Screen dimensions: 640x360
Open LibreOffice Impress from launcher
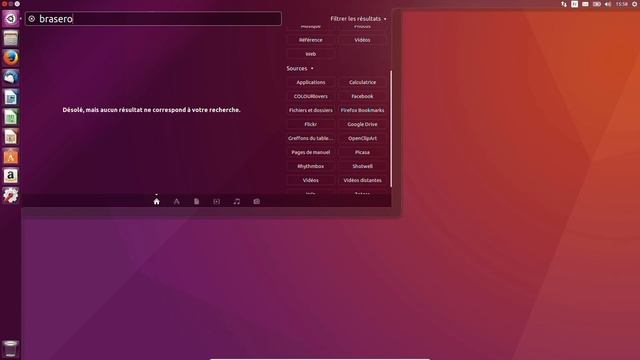point(11,136)
